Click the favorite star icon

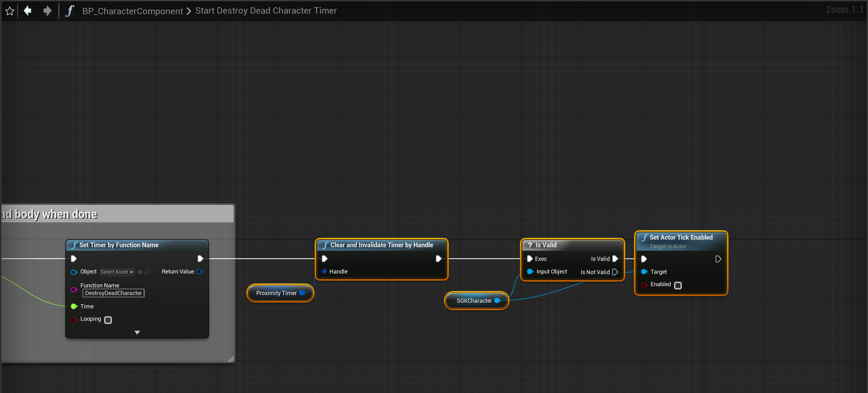pos(10,11)
